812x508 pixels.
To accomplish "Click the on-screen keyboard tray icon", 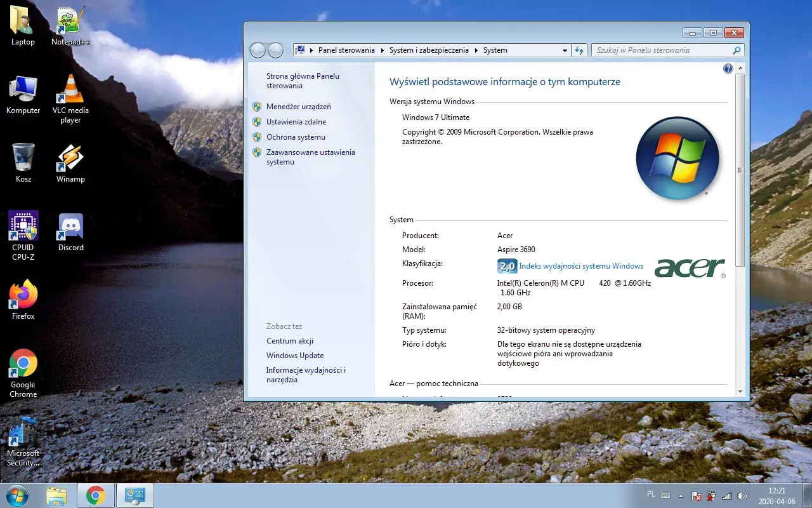I will (x=665, y=495).
